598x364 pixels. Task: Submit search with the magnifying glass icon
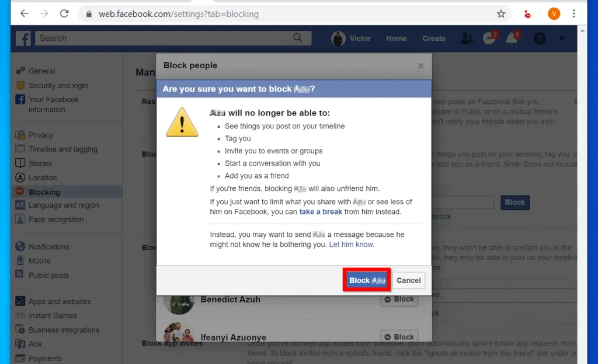click(x=298, y=38)
